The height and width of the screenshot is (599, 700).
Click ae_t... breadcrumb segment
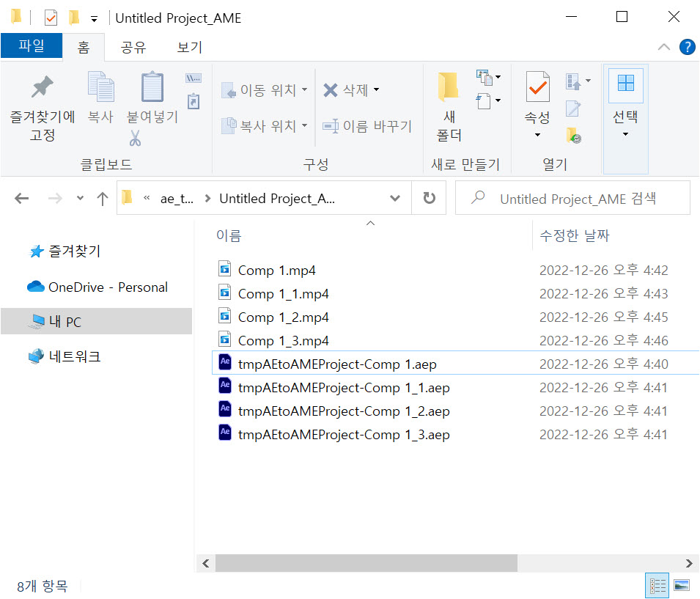pyautogui.click(x=177, y=199)
